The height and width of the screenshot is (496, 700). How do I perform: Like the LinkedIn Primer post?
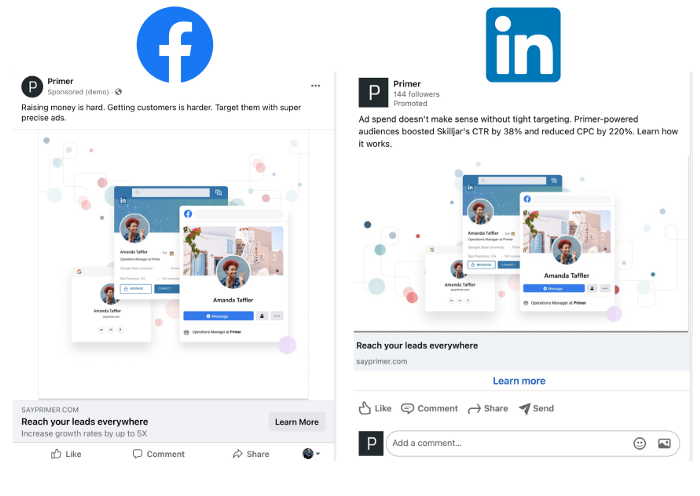375,408
